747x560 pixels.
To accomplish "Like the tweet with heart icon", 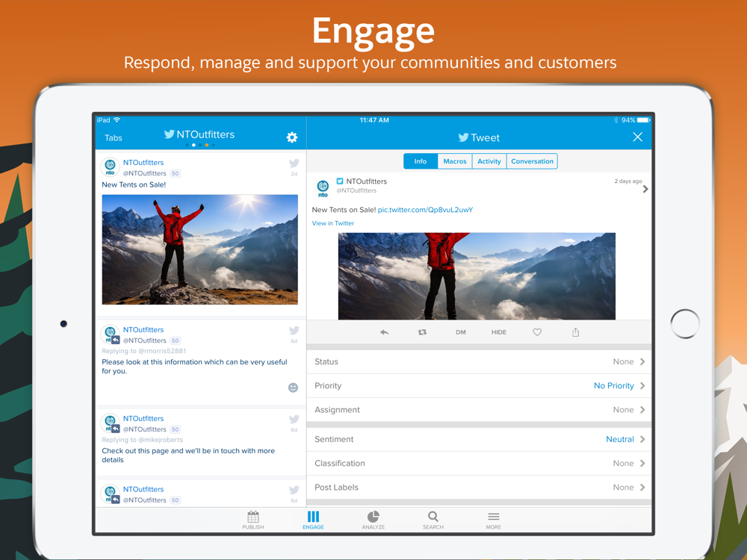I will 537,332.
